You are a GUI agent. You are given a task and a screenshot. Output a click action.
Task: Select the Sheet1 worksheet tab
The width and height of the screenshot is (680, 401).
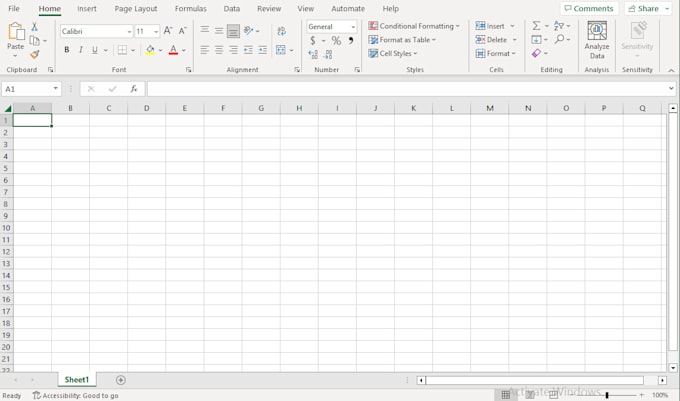click(77, 380)
